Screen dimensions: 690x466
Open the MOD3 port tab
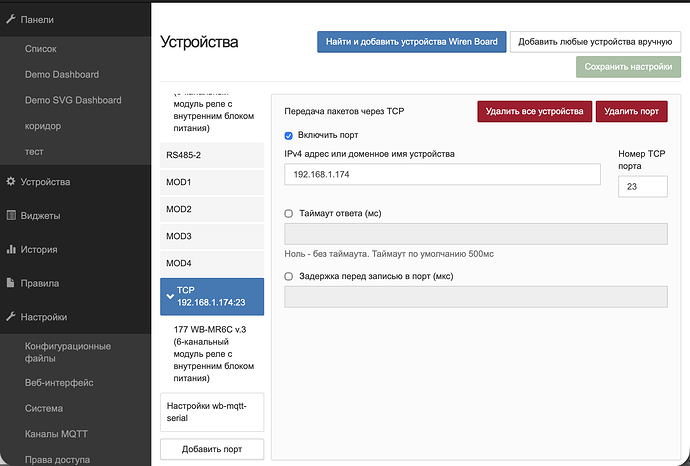click(211, 236)
